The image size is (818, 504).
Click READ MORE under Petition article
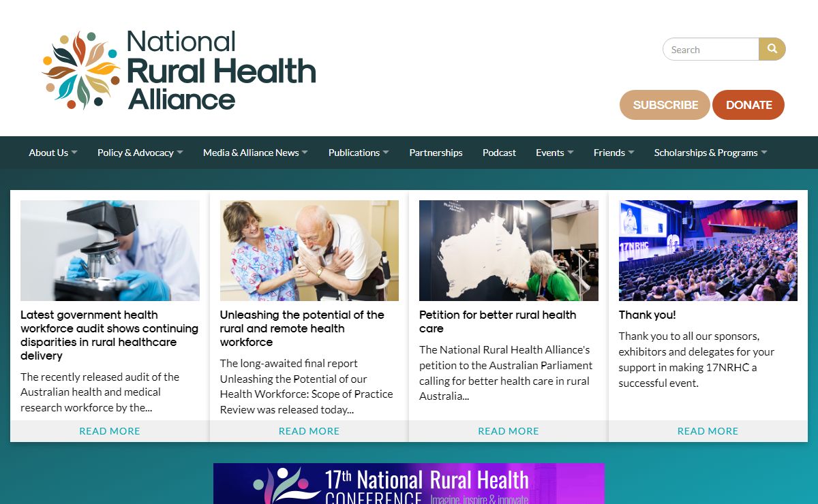coord(509,431)
